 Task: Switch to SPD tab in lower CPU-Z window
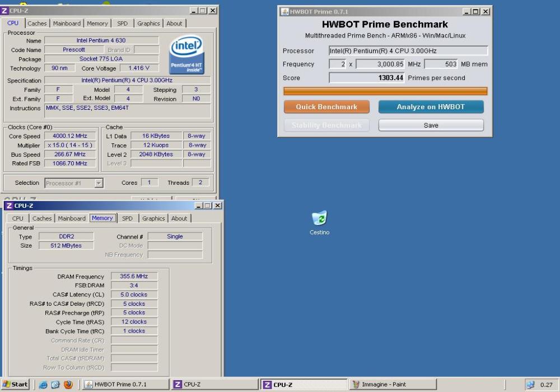click(128, 218)
